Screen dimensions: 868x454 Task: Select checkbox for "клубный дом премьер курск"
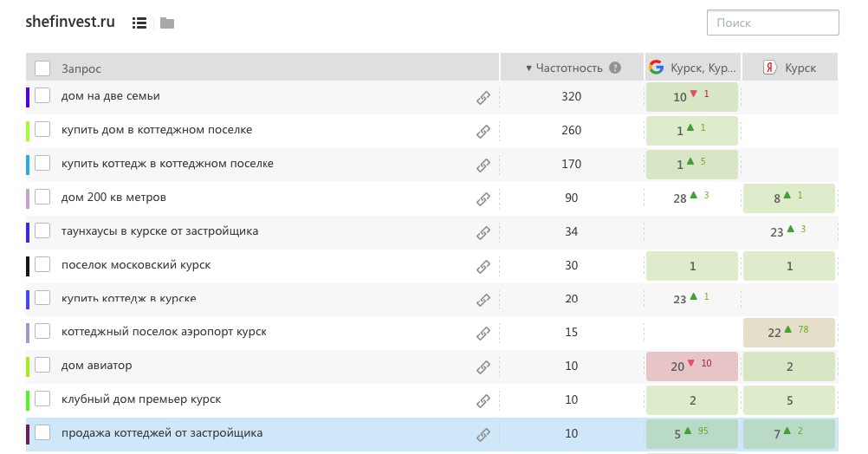[42, 399]
